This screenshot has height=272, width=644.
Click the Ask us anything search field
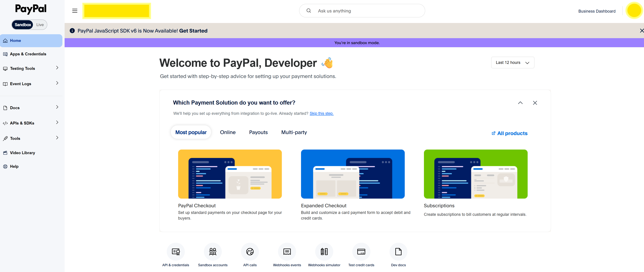tap(362, 11)
